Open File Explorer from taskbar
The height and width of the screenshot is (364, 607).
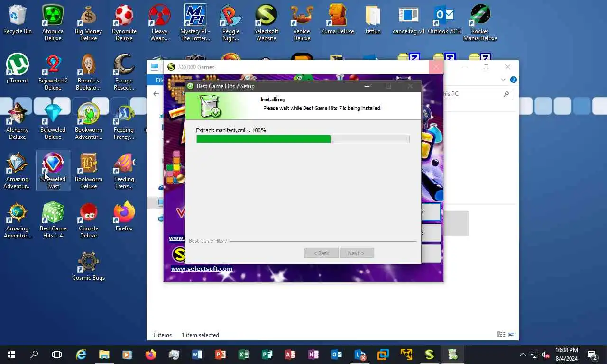(x=104, y=355)
